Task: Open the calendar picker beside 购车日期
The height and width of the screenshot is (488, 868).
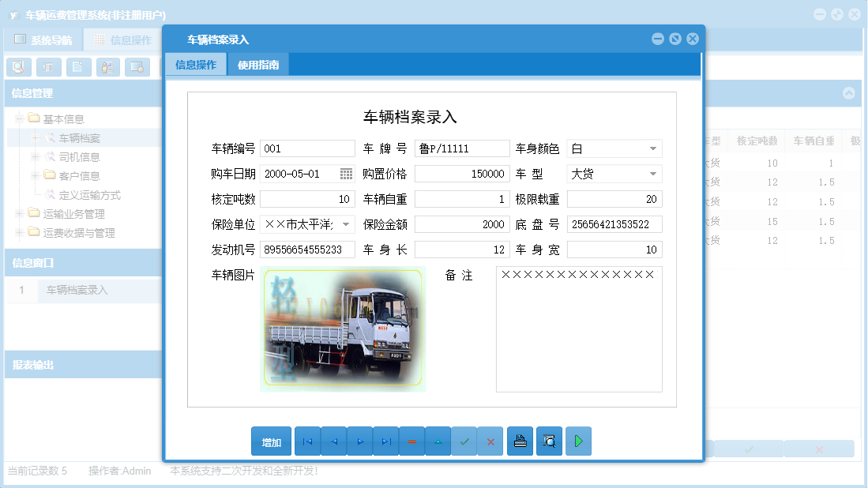Action: pos(347,173)
